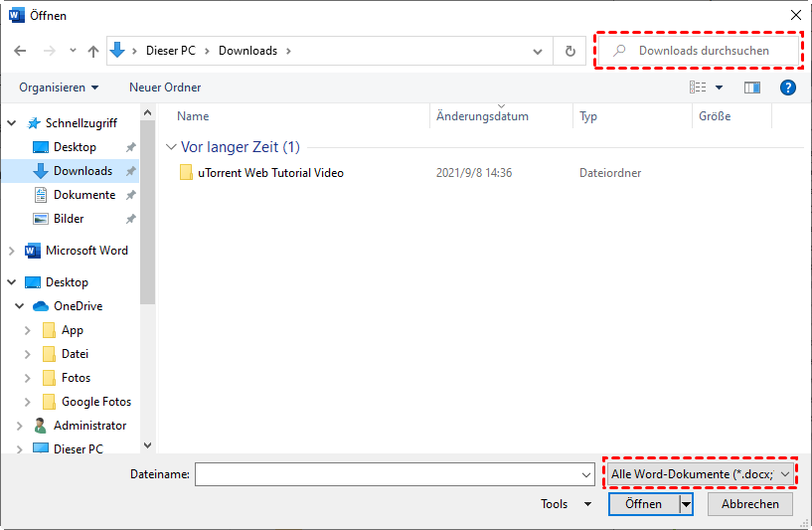Screen dimensions: 812x530
Task: Open the Öffnen button split arrow
Action: pos(686,504)
